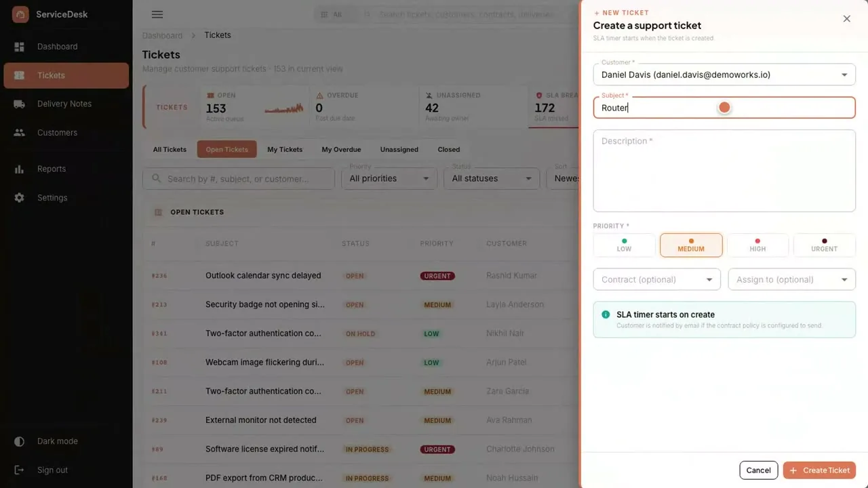Open the Contract (optional) dropdown
The height and width of the screenshot is (488, 868).
click(x=656, y=279)
